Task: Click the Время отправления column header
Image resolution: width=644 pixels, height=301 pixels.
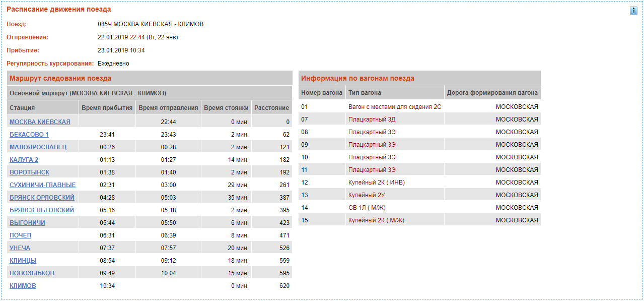Action: pos(168,108)
